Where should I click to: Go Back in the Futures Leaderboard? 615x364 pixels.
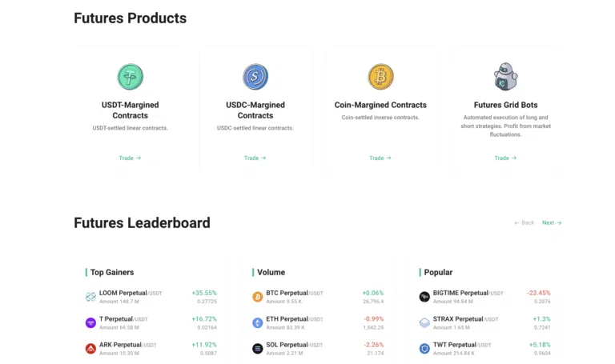pyautogui.click(x=524, y=222)
